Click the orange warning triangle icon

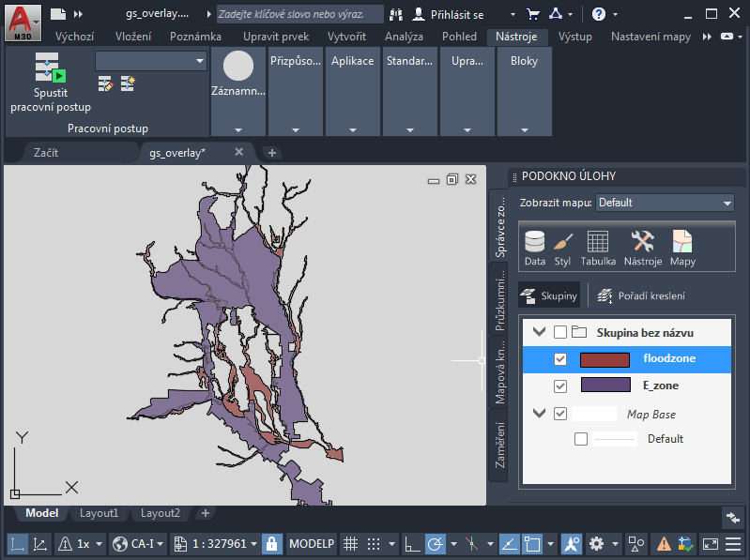(664, 544)
